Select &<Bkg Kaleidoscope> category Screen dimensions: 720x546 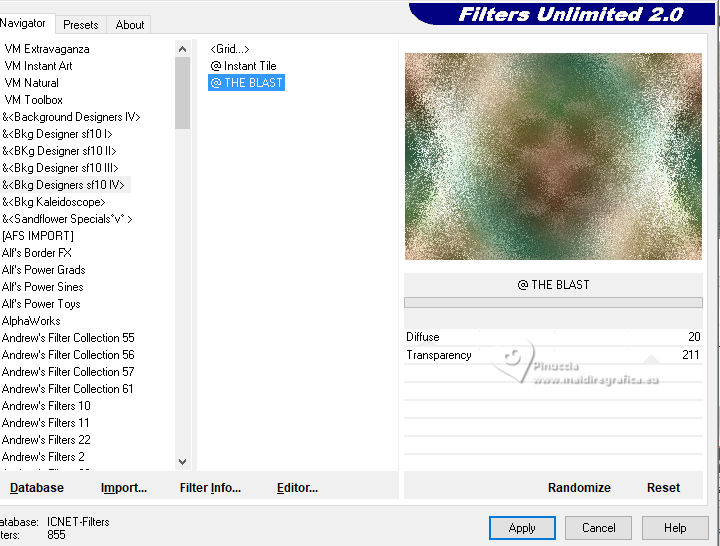(x=54, y=202)
